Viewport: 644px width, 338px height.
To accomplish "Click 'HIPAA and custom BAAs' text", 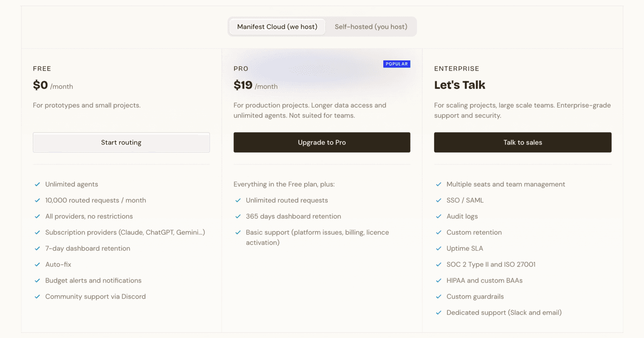I will [x=485, y=281].
